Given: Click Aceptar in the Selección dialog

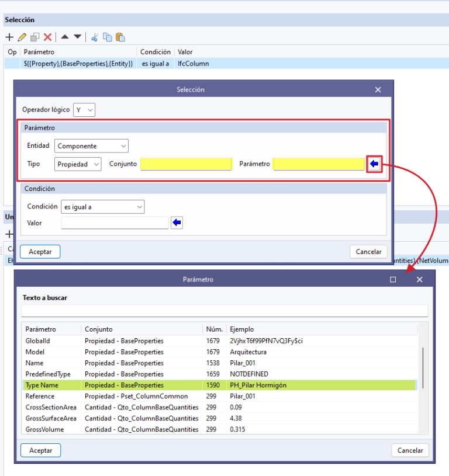Looking at the screenshot, I should pos(40,252).
